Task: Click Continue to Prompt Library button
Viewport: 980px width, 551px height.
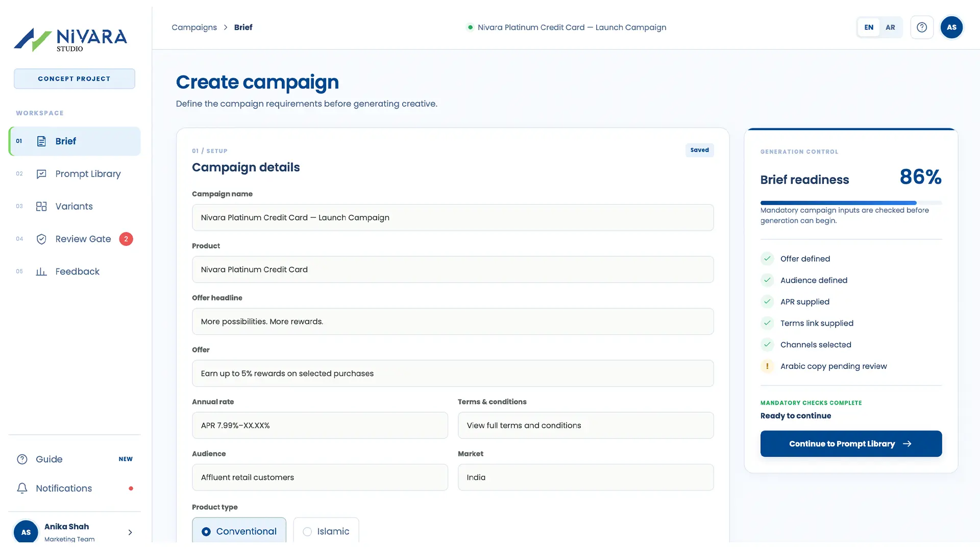Action: point(851,444)
